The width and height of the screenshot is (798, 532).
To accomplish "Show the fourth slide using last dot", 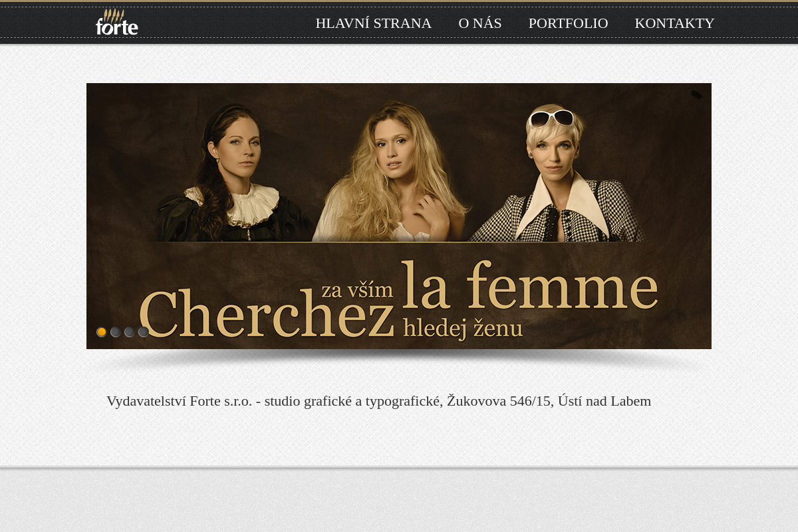I will click(143, 332).
